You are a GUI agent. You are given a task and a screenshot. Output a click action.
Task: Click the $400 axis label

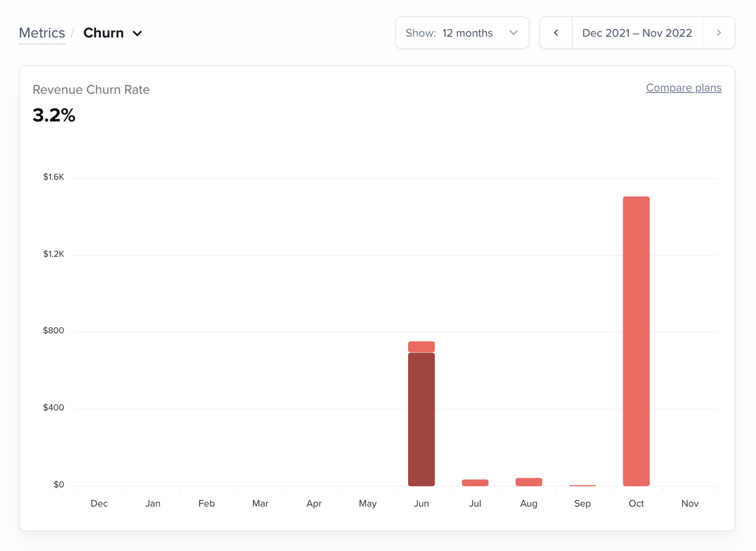tap(54, 408)
